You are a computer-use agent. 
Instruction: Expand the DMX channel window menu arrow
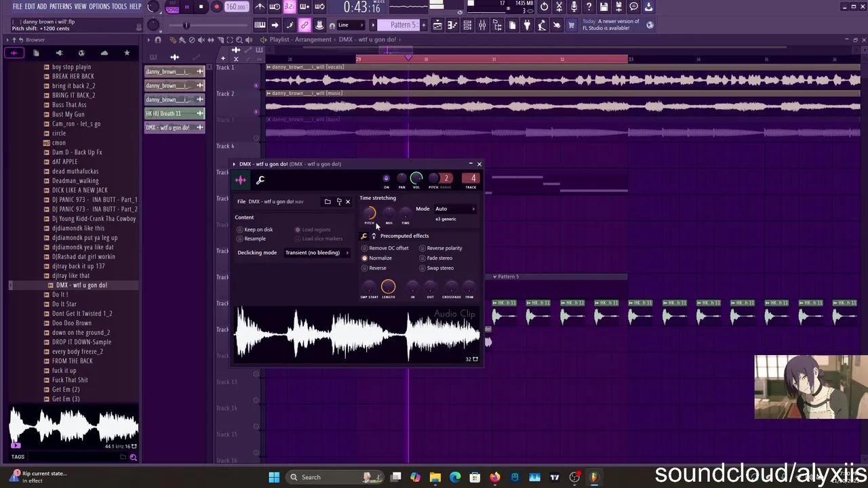tap(234, 164)
